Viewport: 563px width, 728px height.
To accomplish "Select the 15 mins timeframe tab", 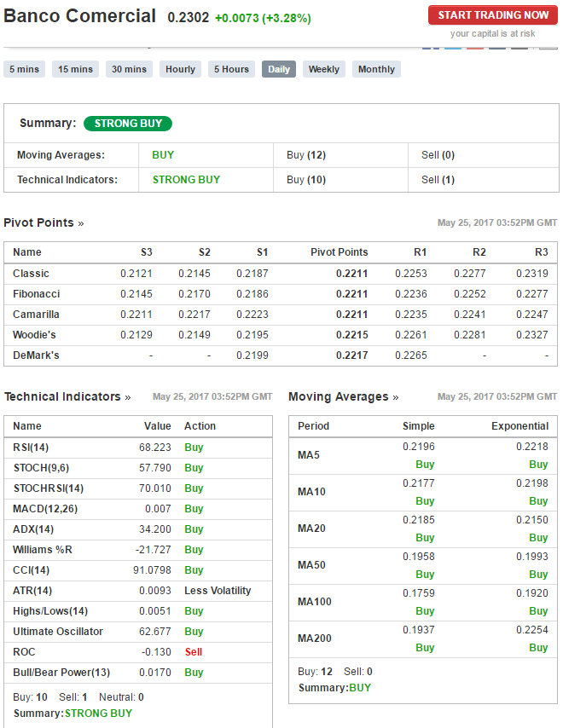I will [x=75, y=69].
